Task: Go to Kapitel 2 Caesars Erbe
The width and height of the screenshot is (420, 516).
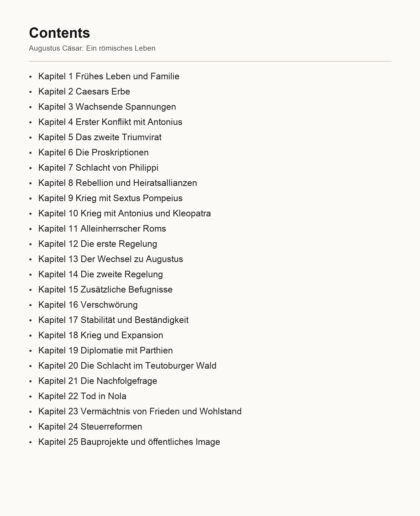Action: (x=84, y=92)
